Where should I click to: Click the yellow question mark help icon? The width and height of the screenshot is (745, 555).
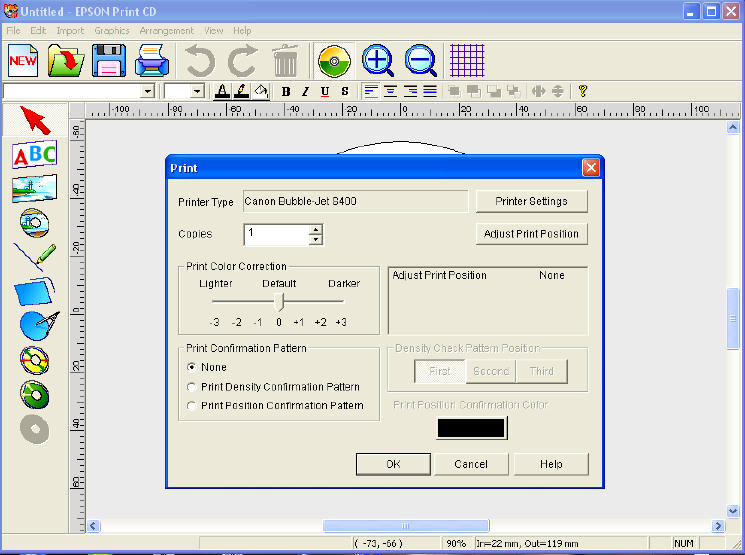(x=583, y=91)
